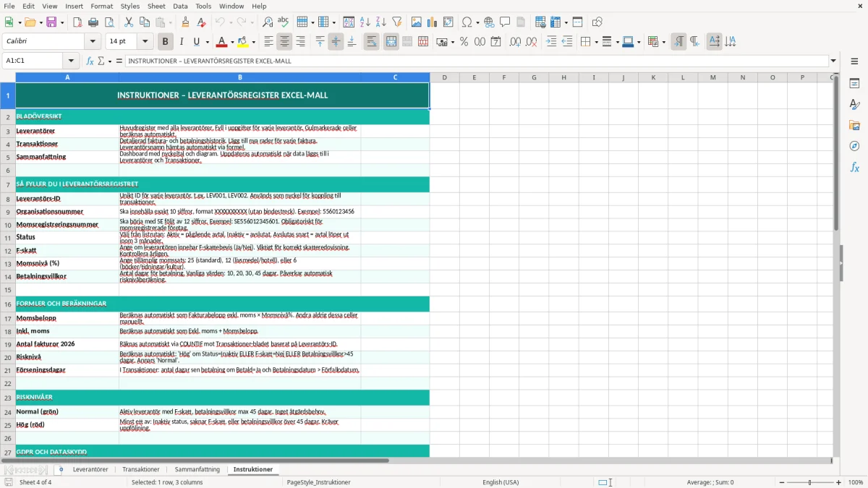Select row 16 header
868x488 pixels.
pos(8,304)
